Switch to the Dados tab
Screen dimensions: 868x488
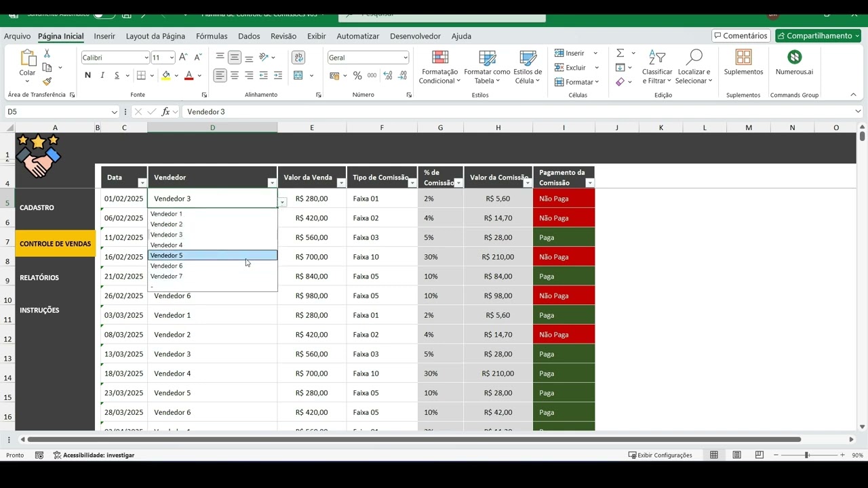(249, 36)
